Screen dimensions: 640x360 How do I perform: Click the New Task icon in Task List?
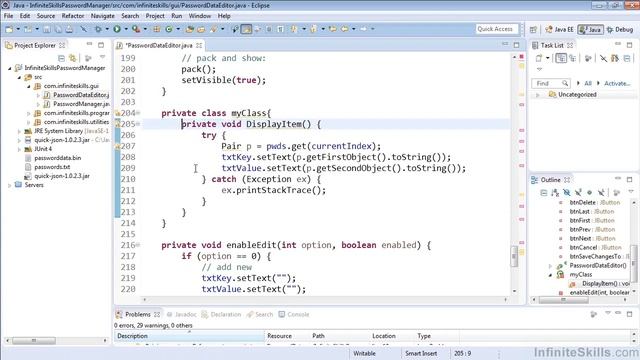(x=538, y=58)
